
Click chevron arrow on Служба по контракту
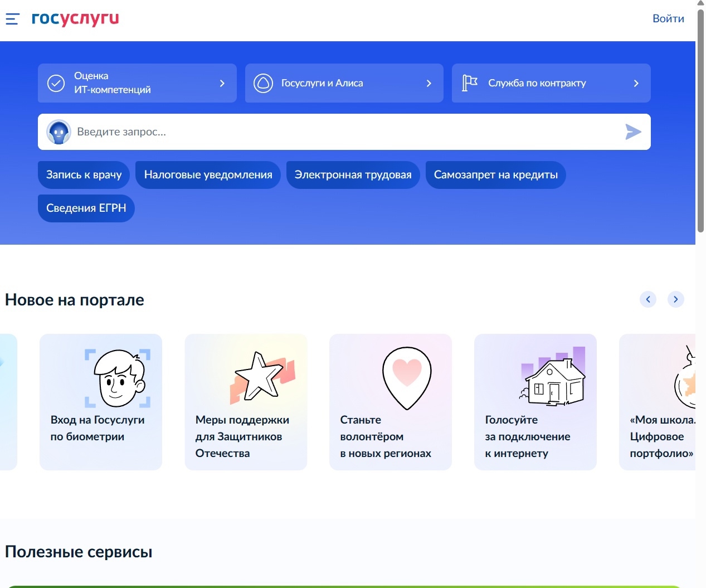click(636, 83)
